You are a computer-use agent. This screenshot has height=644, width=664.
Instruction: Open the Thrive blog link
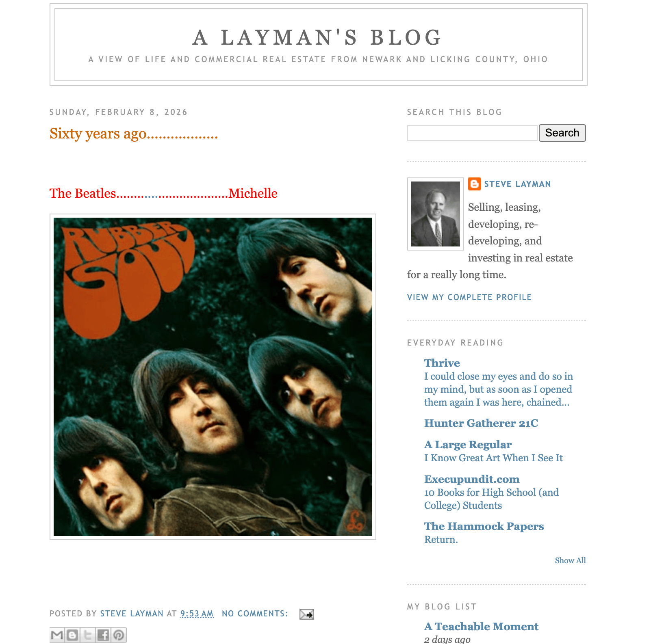click(x=442, y=363)
